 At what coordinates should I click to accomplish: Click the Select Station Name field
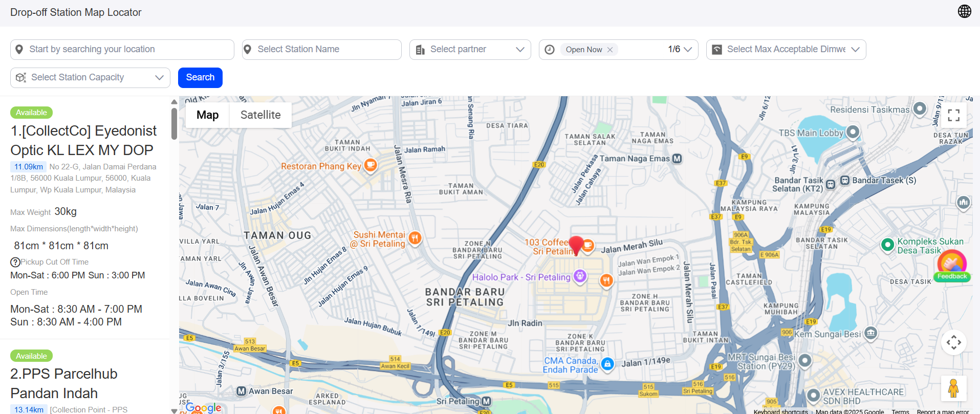(x=322, y=50)
